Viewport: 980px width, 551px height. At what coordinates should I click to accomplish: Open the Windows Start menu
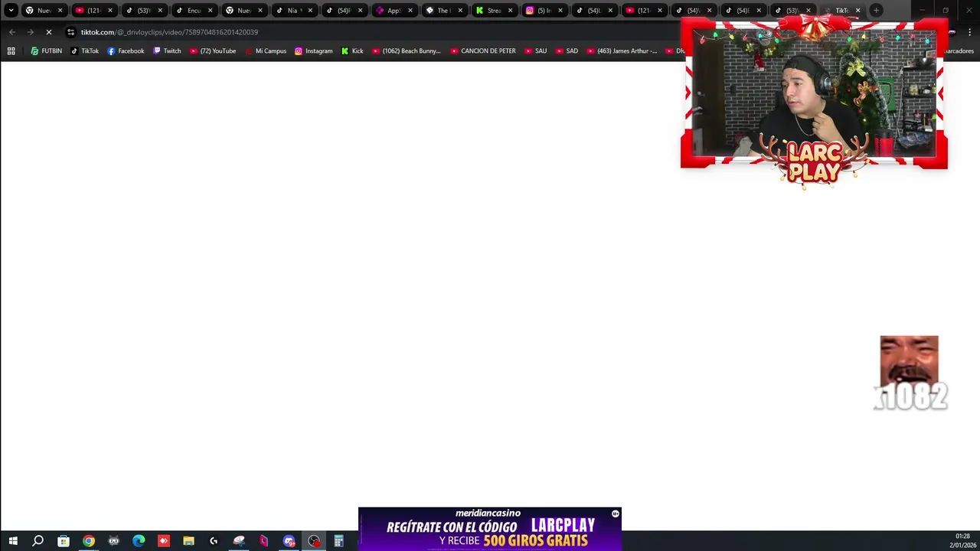click(x=13, y=541)
